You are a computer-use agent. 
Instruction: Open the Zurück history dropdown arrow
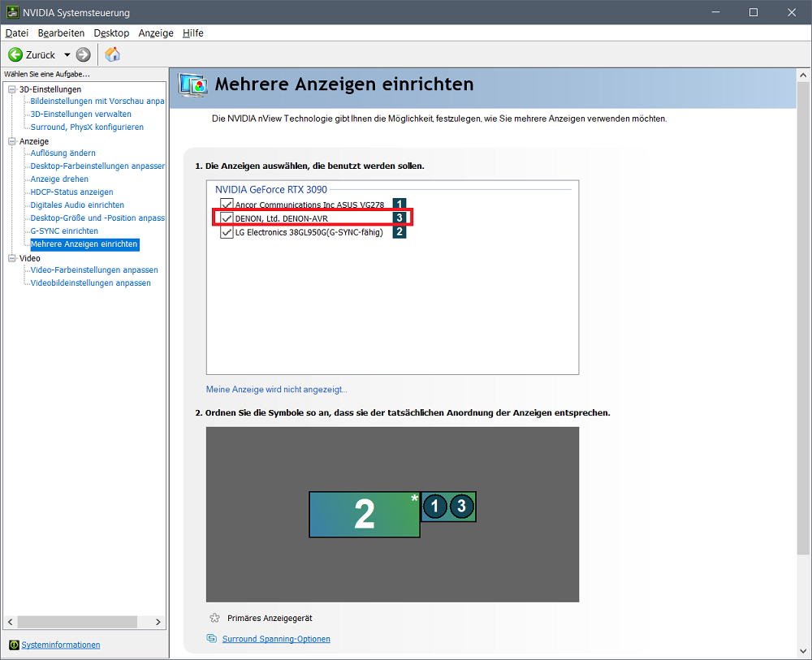pos(67,54)
